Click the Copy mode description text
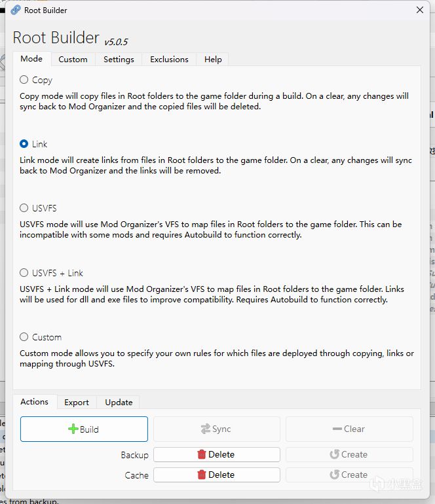Screen dimensions: 435x504 (214, 101)
